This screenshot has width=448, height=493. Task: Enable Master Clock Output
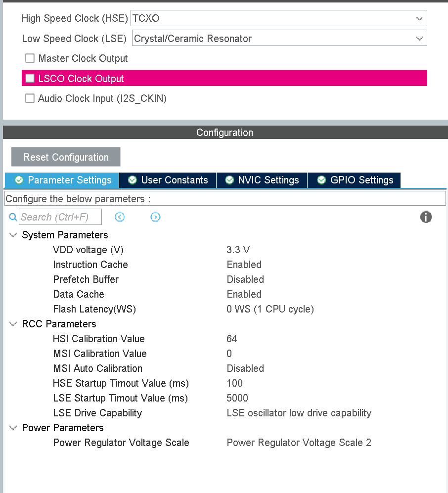[30, 58]
